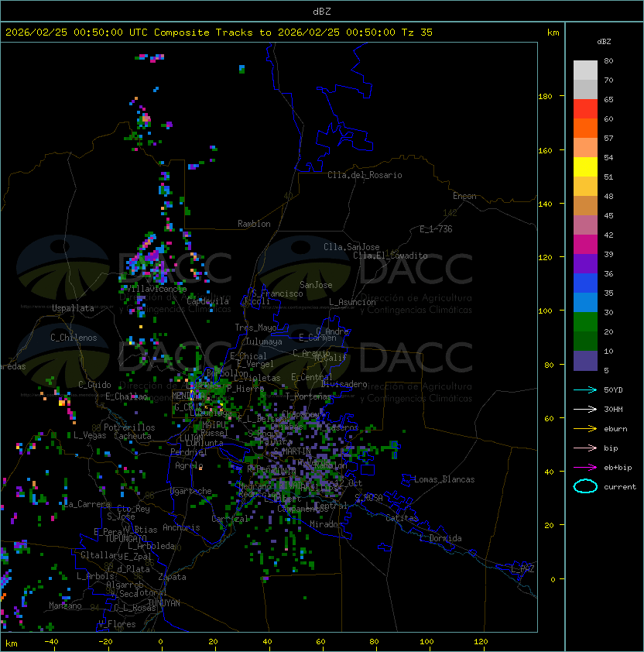Click the 'TUNUYAN' map label

pyautogui.click(x=164, y=603)
